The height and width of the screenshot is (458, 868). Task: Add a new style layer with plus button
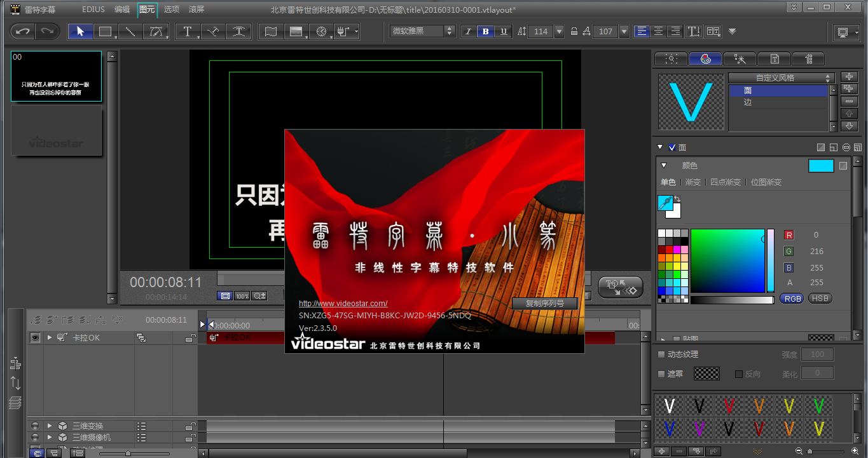pos(850,77)
